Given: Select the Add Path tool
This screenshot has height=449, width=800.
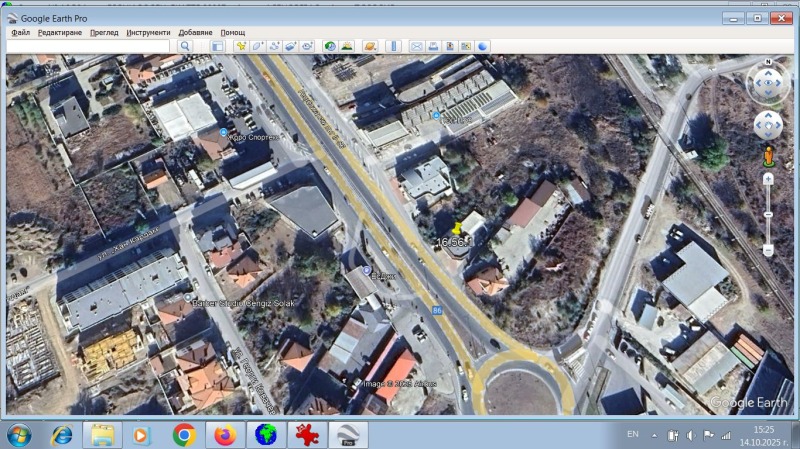Looking at the screenshot, I should (x=274, y=46).
